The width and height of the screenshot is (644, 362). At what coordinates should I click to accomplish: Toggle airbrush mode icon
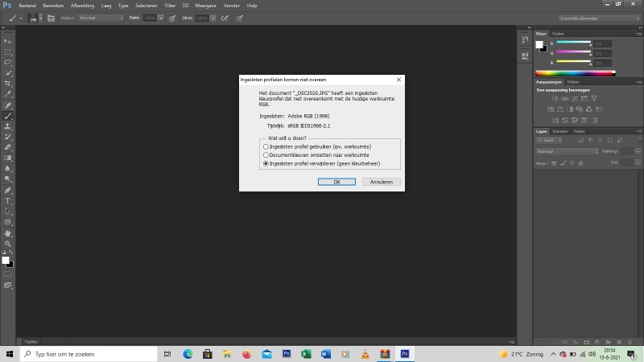(225, 18)
